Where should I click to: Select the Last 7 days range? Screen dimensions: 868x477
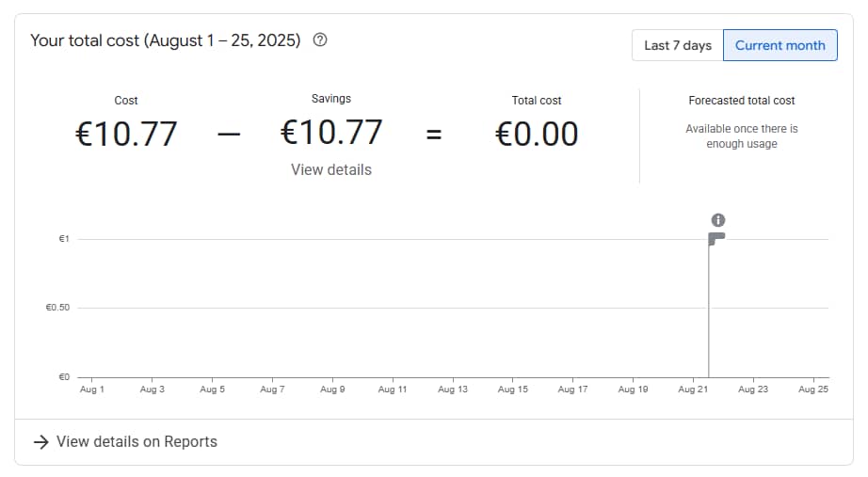(677, 45)
